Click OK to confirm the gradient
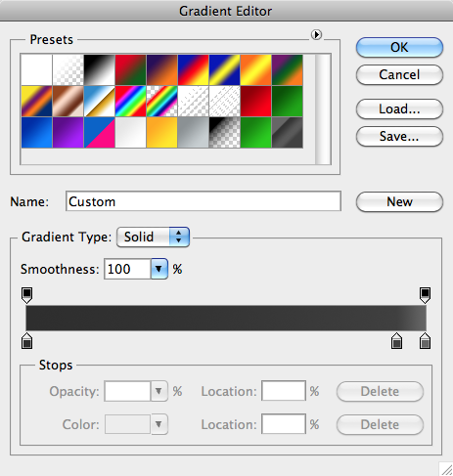The height and width of the screenshot is (476, 453). (x=399, y=48)
